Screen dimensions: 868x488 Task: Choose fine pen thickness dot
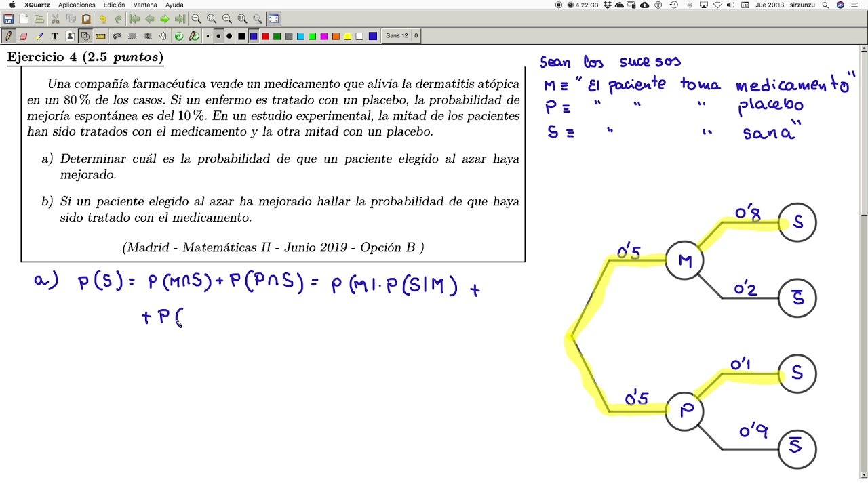coord(208,36)
